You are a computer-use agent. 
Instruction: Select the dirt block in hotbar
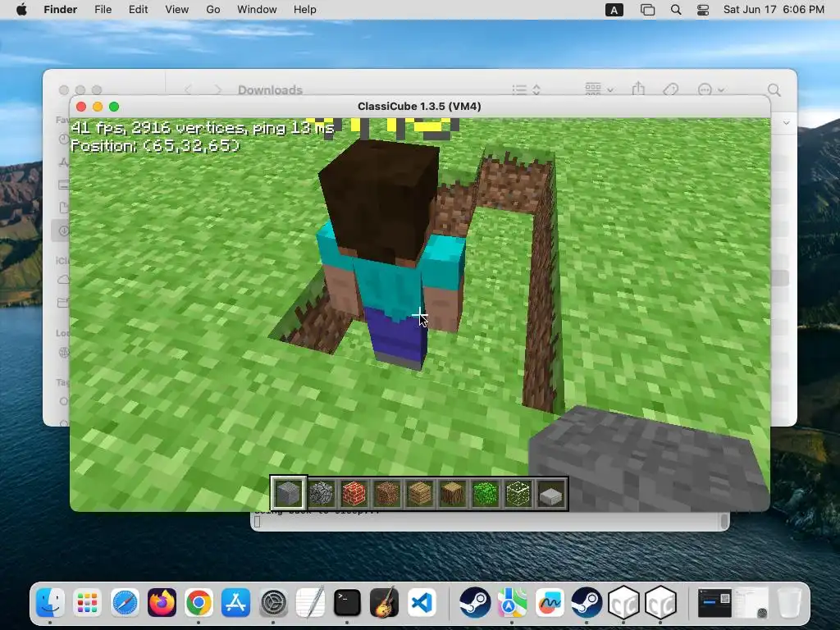click(x=387, y=493)
